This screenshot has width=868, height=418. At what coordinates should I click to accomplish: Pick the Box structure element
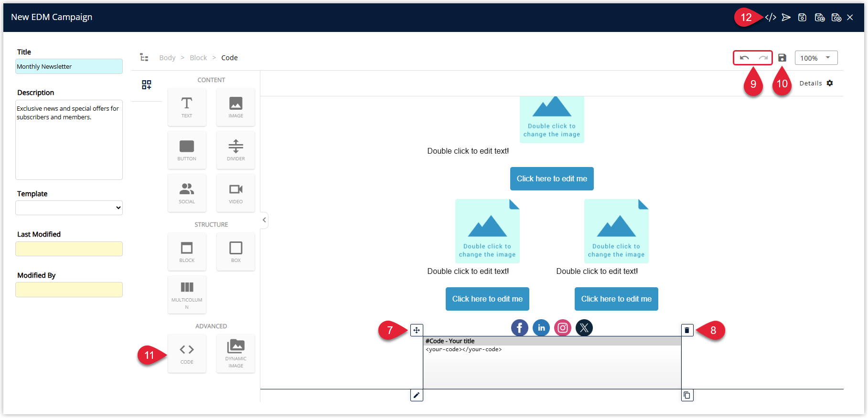click(x=236, y=252)
